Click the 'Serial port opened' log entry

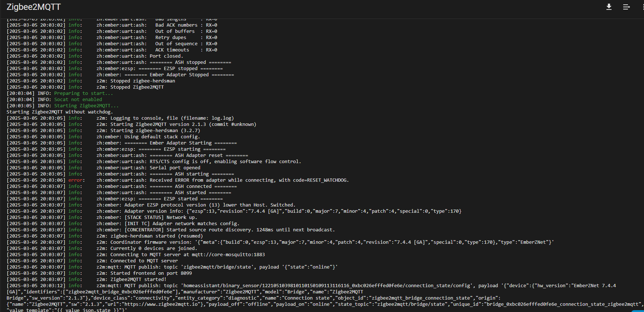click(175, 168)
